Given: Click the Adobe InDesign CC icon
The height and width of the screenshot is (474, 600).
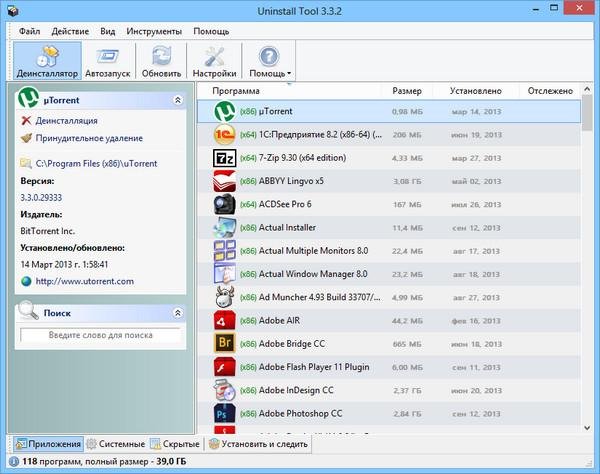Looking at the screenshot, I should (225, 390).
